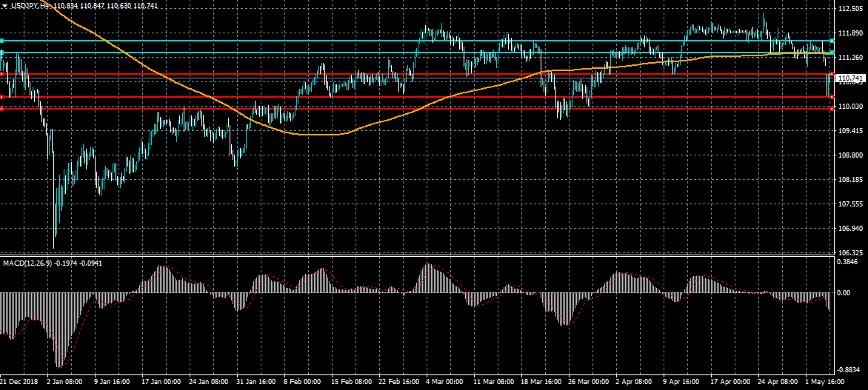Click the 112.505 price scale label
The width and height of the screenshot is (868, 390).
[849, 10]
